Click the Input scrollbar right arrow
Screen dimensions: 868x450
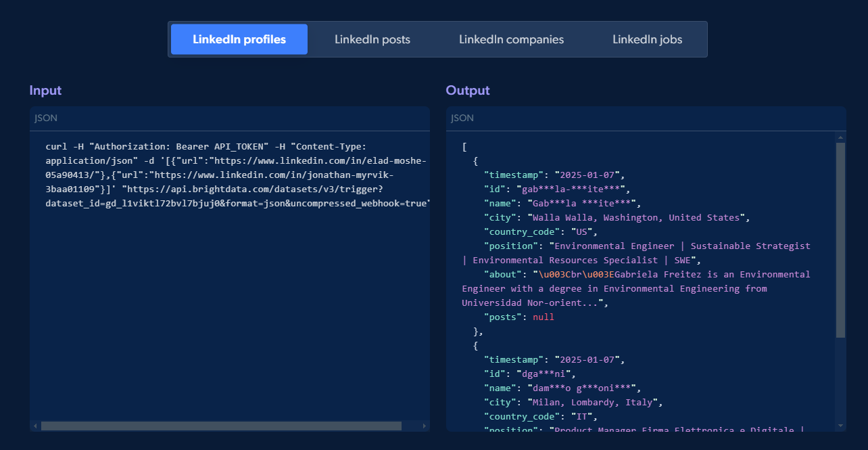[x=425, y=426]
